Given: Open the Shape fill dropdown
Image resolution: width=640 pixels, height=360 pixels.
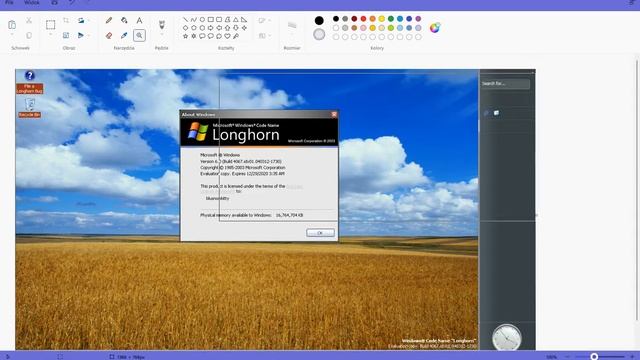Looking at the screenshot, I should (264, 36).
